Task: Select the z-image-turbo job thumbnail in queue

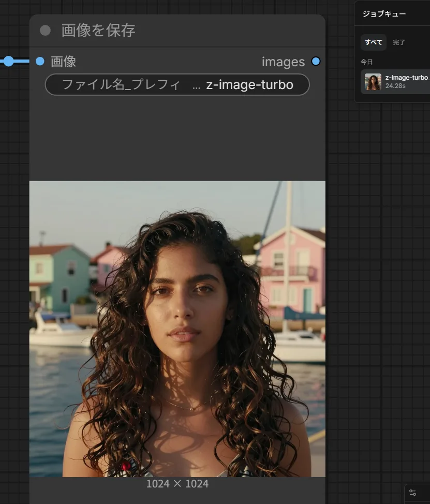Action: coord(373,82)
